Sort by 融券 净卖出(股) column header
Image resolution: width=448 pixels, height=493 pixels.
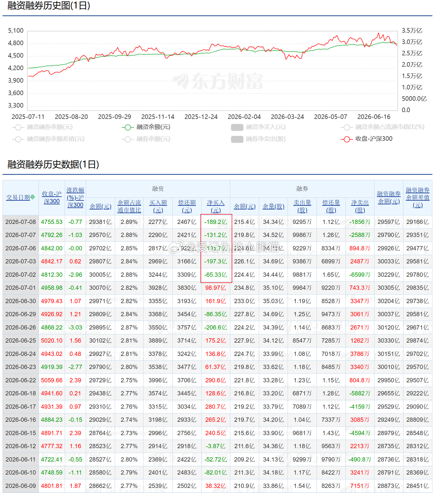coord(360,206)
